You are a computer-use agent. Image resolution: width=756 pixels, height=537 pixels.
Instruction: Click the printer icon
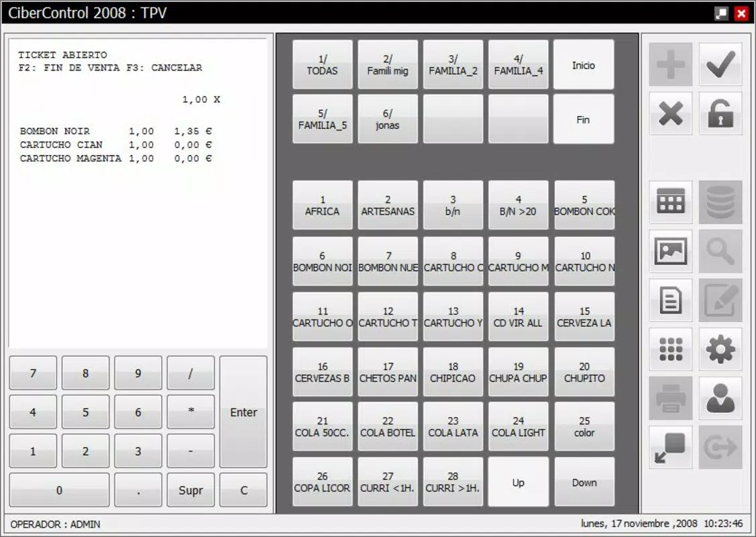670,399
